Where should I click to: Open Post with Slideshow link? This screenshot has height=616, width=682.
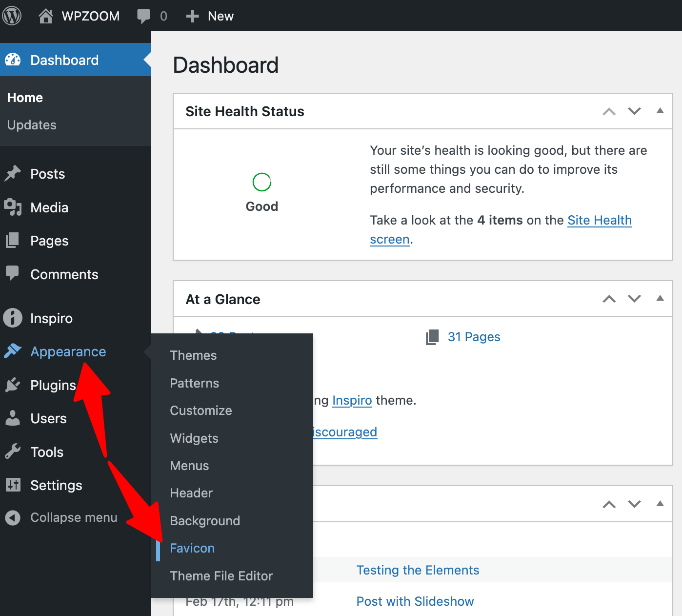(415, 601)
